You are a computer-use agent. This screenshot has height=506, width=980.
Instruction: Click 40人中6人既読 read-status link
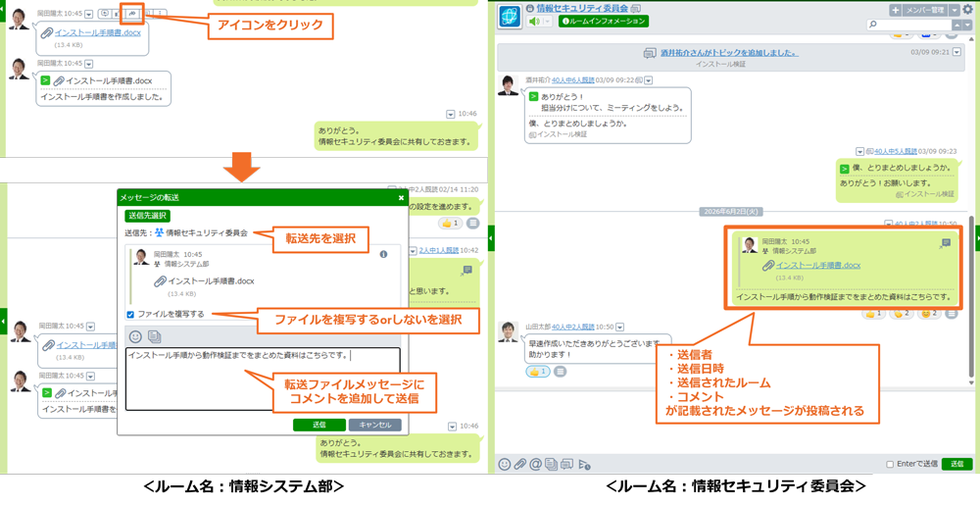[572, 80]
